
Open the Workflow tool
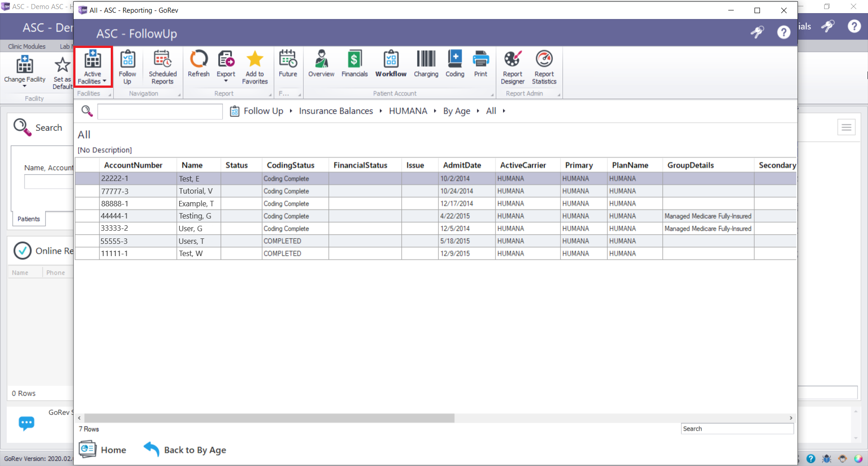tap(391, 64)
